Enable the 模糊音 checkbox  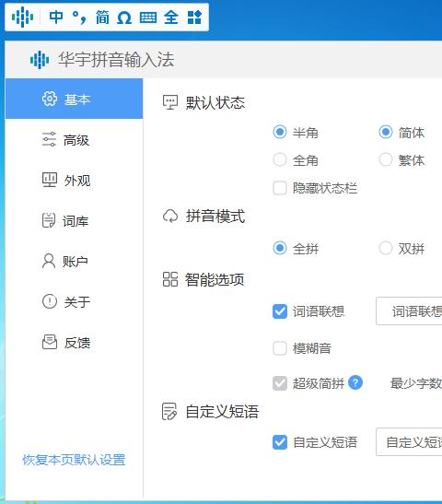pos(280,348)
